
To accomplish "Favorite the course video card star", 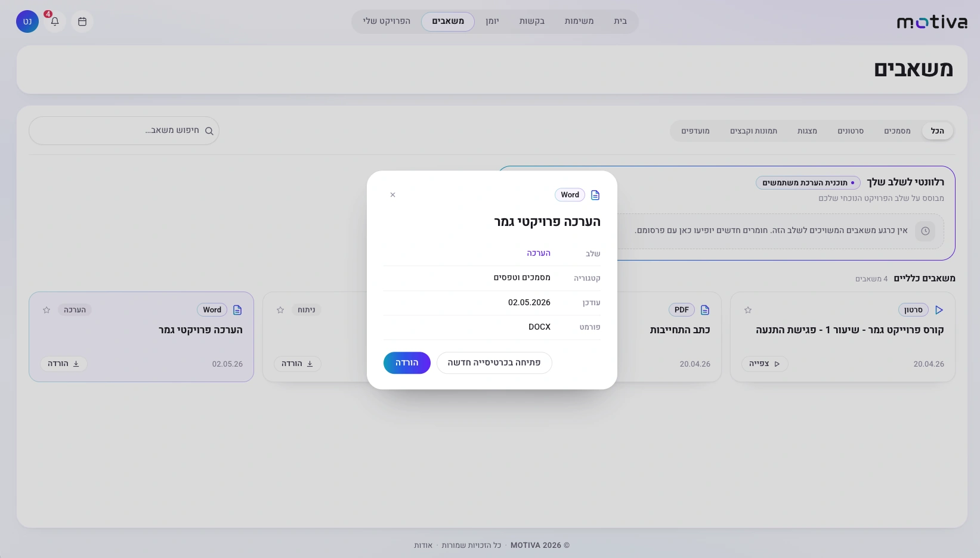I will 748,310.
